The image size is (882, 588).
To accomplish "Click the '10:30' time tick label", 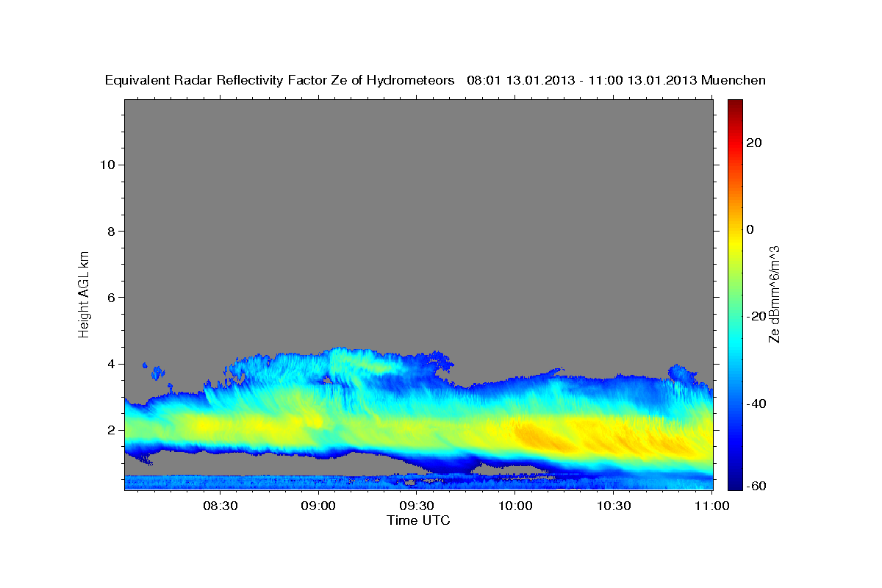I will click(614, 506).
